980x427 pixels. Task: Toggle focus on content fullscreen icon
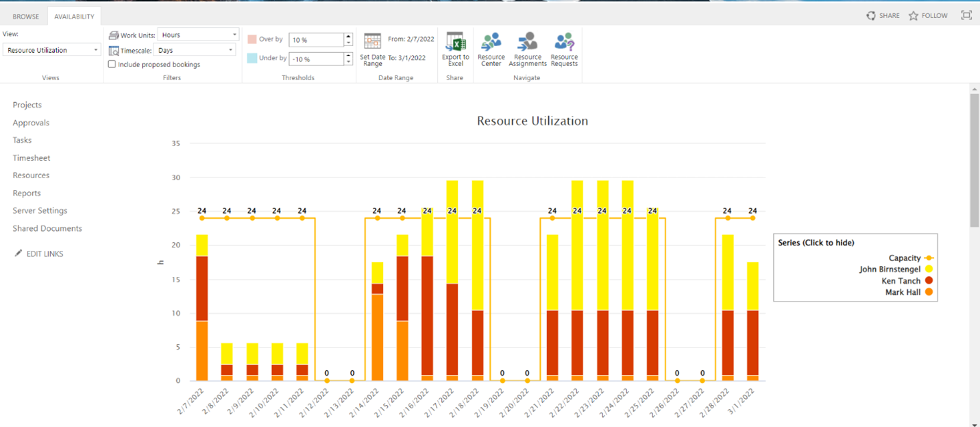[x=966, y=16]
